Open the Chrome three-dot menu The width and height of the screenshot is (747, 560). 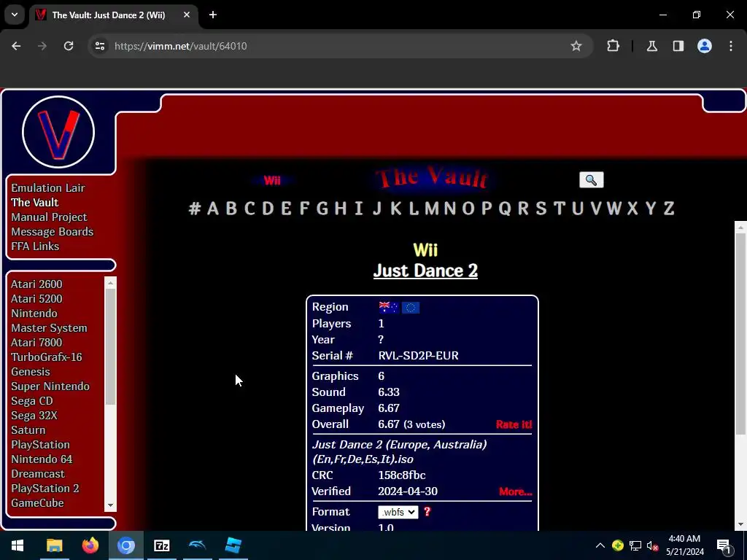tap(730, 46)
